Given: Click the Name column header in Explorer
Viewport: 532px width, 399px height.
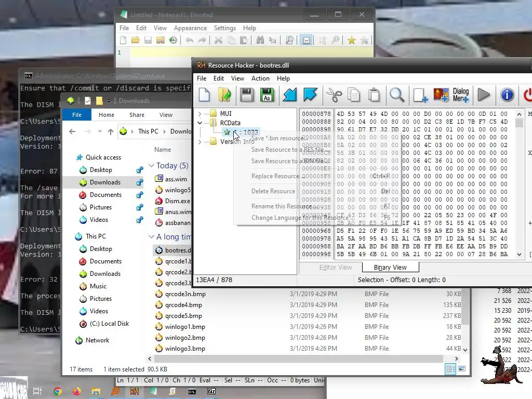Looking at the screenshot, I should (x=163, y=150).
